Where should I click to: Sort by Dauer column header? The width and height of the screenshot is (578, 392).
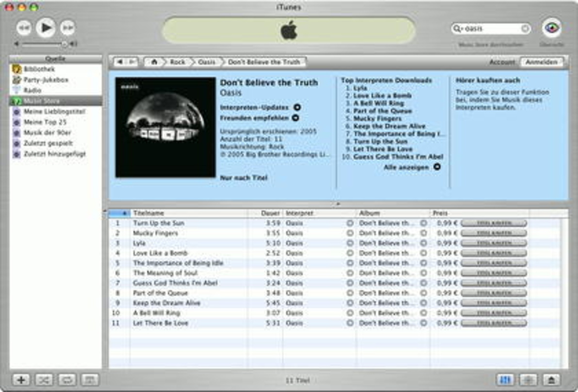click(x=265, y=213)
